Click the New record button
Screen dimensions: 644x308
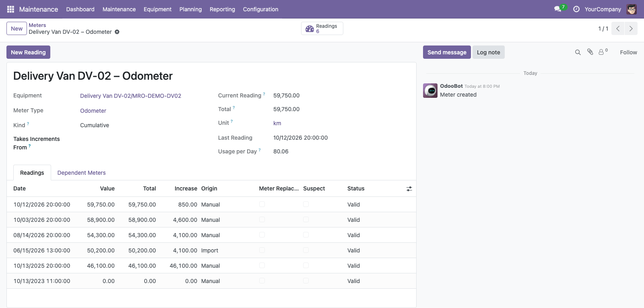17,29
